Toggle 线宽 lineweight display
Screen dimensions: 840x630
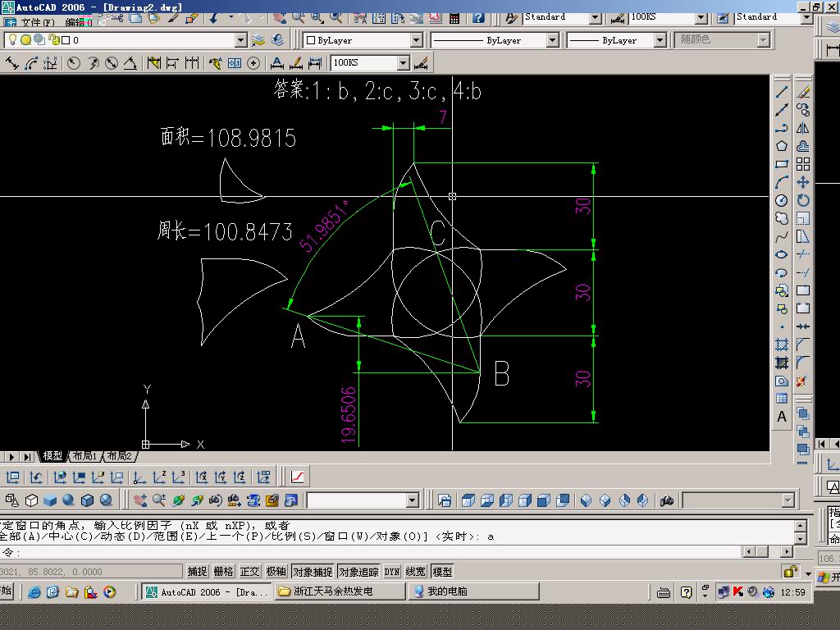pyautogui.click(x=416, y=572)
